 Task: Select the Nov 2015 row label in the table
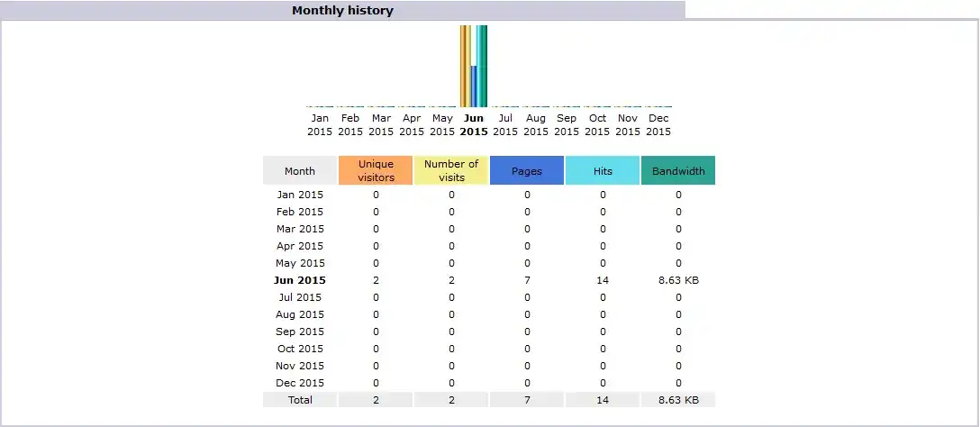point(300,366)
